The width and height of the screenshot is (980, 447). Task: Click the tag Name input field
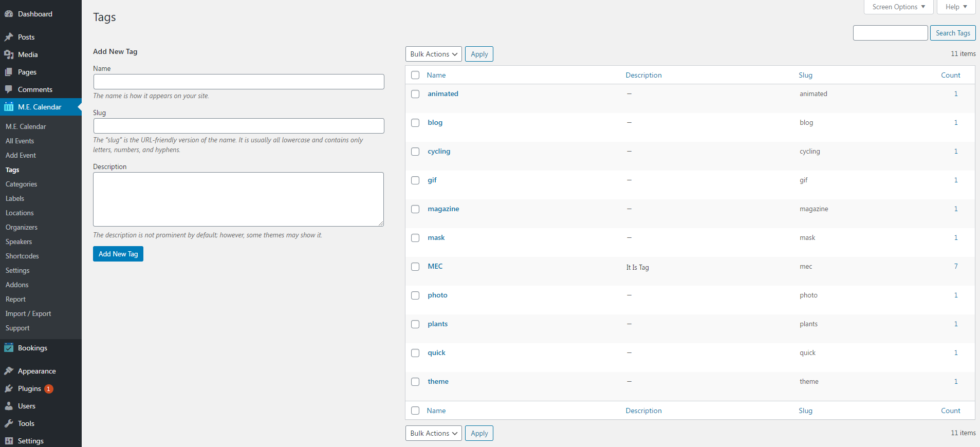[x=238, y=82]
